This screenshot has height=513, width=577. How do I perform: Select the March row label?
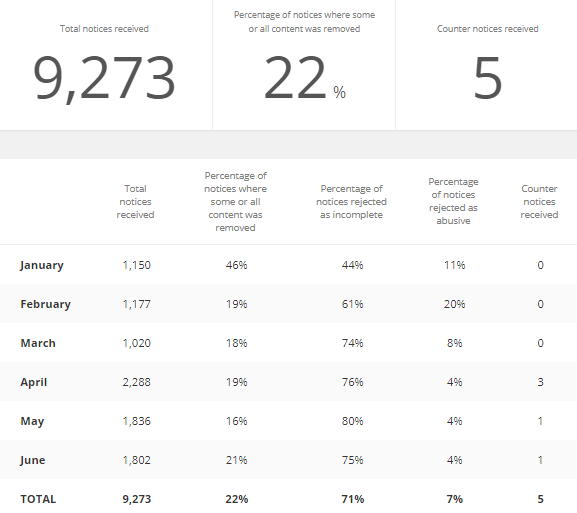tap(38, 343)
